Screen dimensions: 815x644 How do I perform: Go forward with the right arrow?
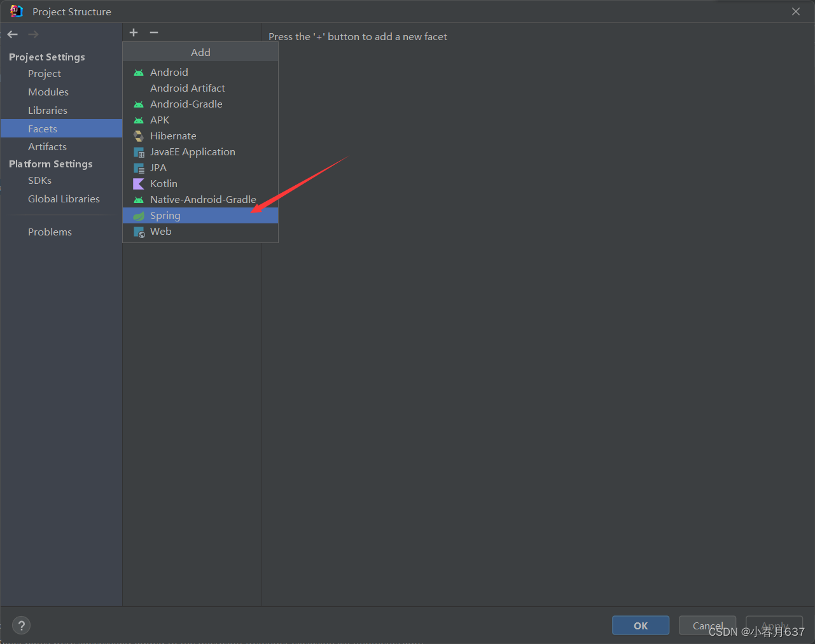click(34, 34)
